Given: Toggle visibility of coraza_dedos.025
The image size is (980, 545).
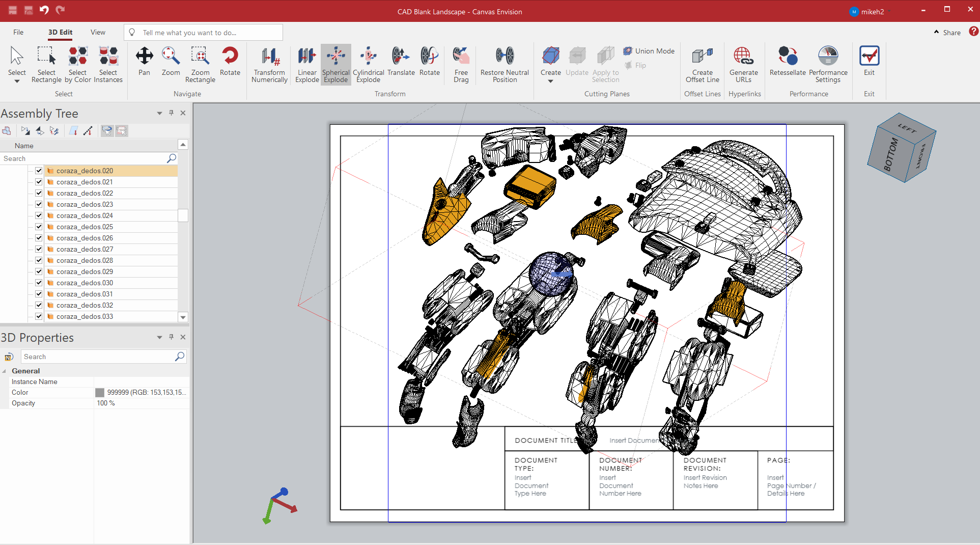Looking at the screenshot, I should [x=39, y=227].
